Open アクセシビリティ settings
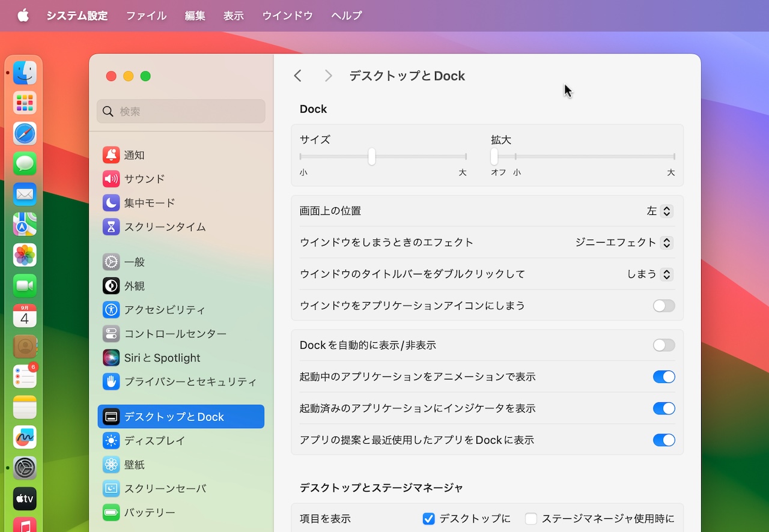The width and height of the screenshot is (769, 532). [181, 310]
